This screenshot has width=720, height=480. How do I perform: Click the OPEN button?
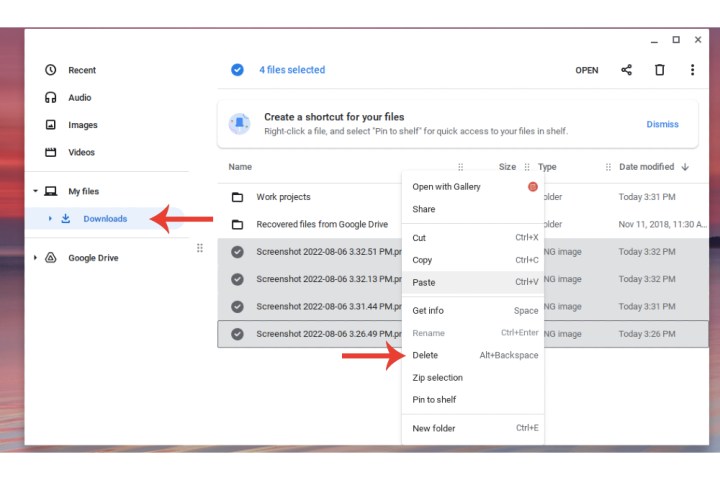coord(586,70)
